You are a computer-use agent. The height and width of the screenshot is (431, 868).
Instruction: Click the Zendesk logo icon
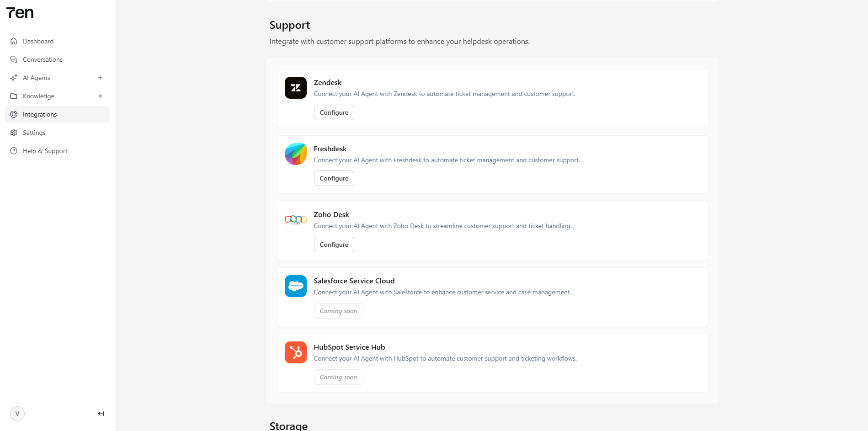click(x=295, y=88)
